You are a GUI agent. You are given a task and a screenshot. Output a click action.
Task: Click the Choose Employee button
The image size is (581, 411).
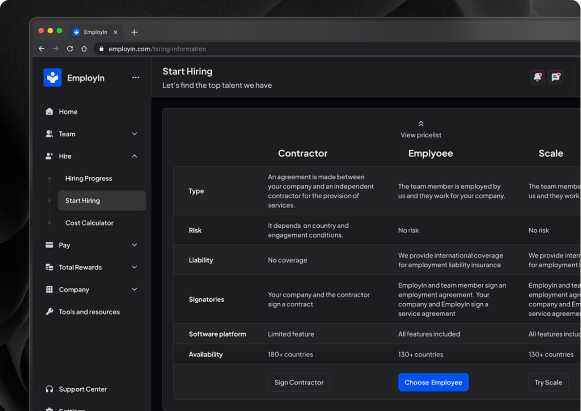(x=433, y=382)
